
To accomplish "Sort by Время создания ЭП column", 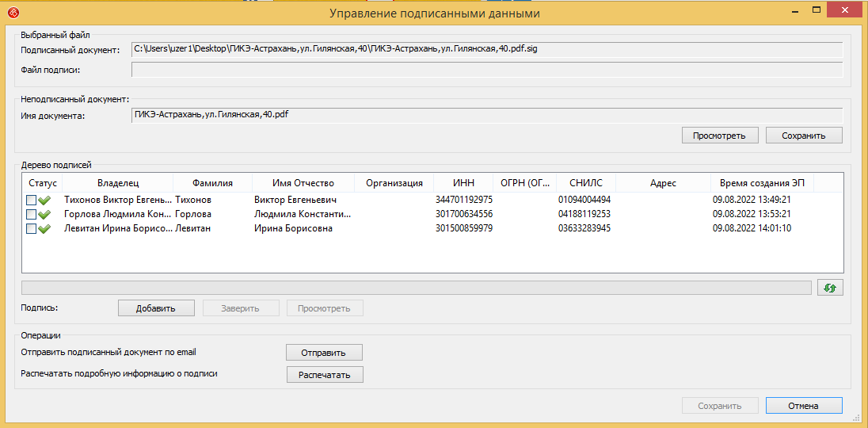I will pyautogui.click(x=762, y=183).
